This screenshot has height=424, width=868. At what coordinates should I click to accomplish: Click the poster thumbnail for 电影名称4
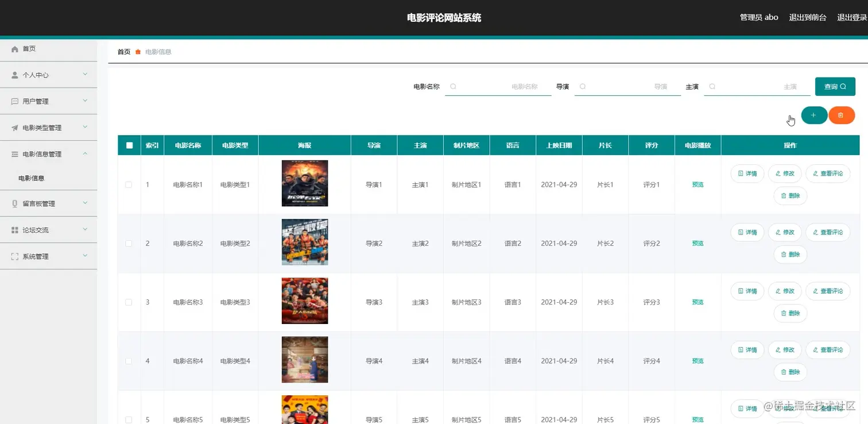305,360
